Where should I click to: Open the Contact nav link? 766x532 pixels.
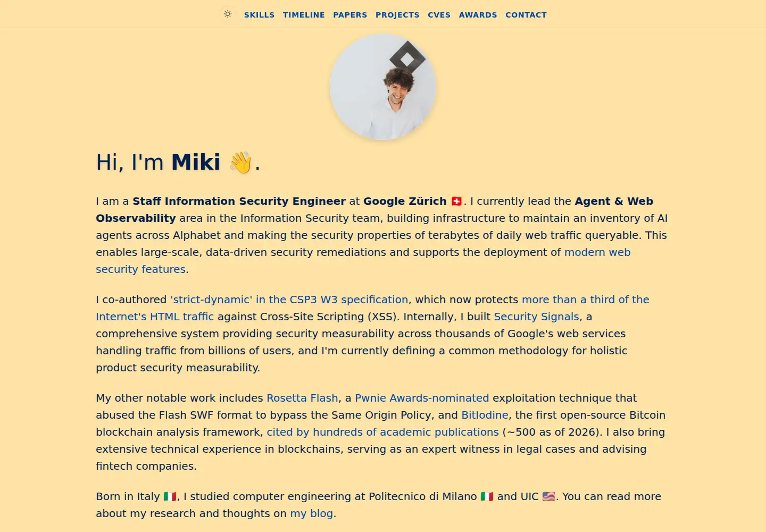pyautogui.click(x=526, y=15)
